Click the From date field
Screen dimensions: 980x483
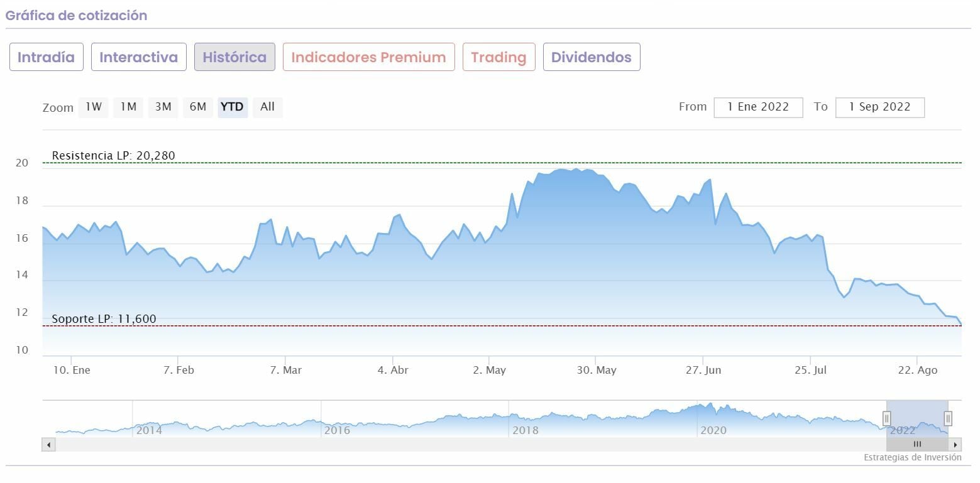(758, 107)
